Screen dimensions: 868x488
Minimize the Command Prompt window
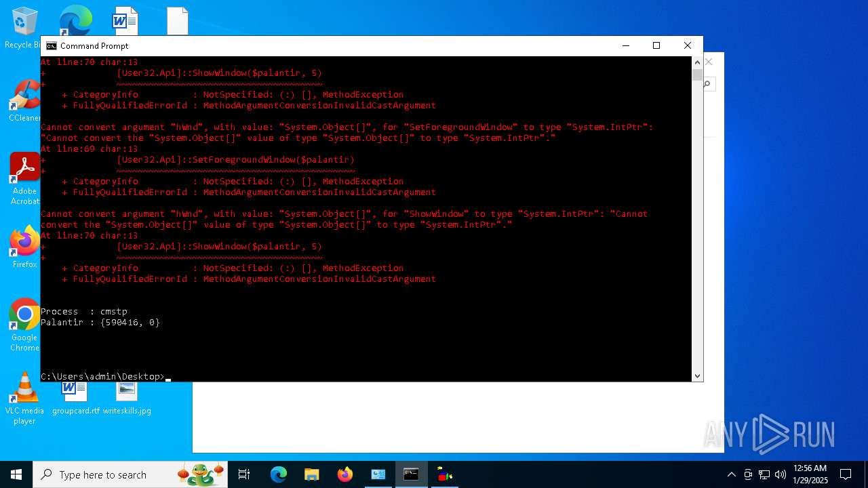pos(625,45)
